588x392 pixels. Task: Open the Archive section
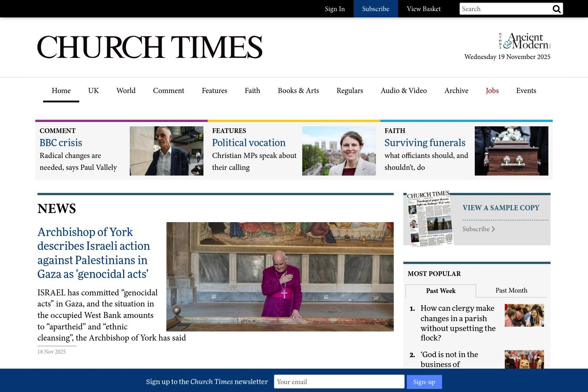(456, 91)
